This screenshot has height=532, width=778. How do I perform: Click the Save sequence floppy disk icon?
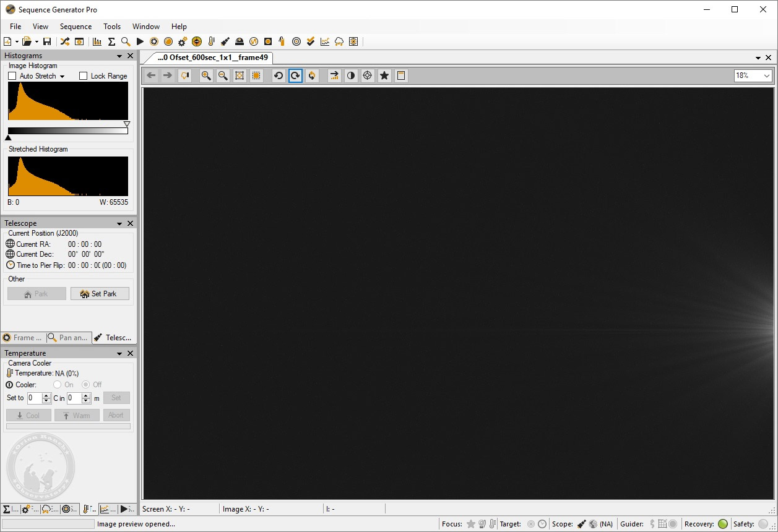pyautogui.click(x=47, y=41)
